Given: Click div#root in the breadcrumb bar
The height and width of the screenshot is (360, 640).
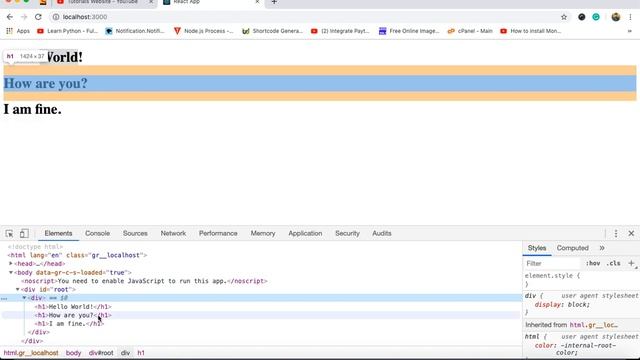Looking at the screenshot, I should coord(101,353).
